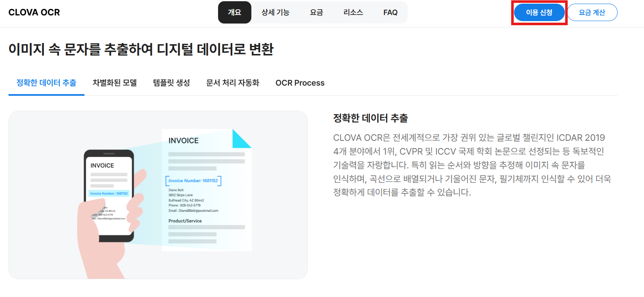
Task: Select the 정확한 데이터 추출 tab
Action: (46, 83)
